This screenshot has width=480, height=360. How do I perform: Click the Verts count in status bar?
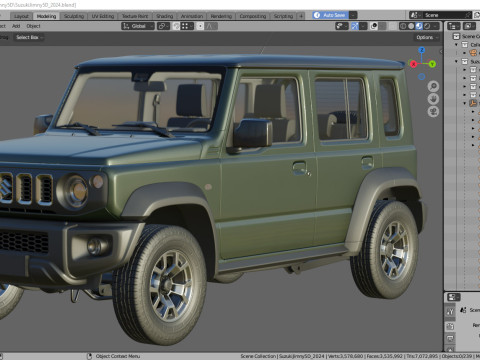coord(347,356)
